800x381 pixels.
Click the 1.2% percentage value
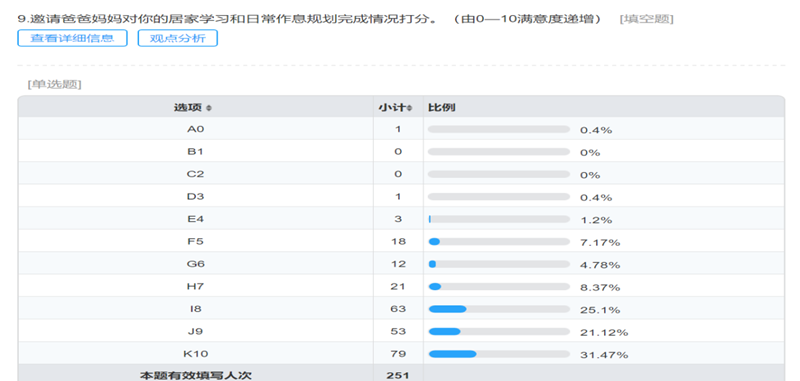(596, 220)
